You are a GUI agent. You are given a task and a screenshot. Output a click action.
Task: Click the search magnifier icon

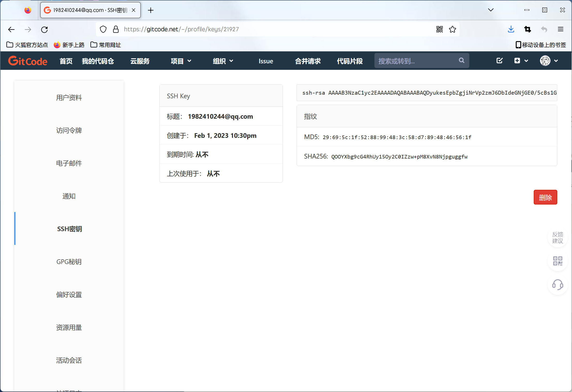(462, 61)
